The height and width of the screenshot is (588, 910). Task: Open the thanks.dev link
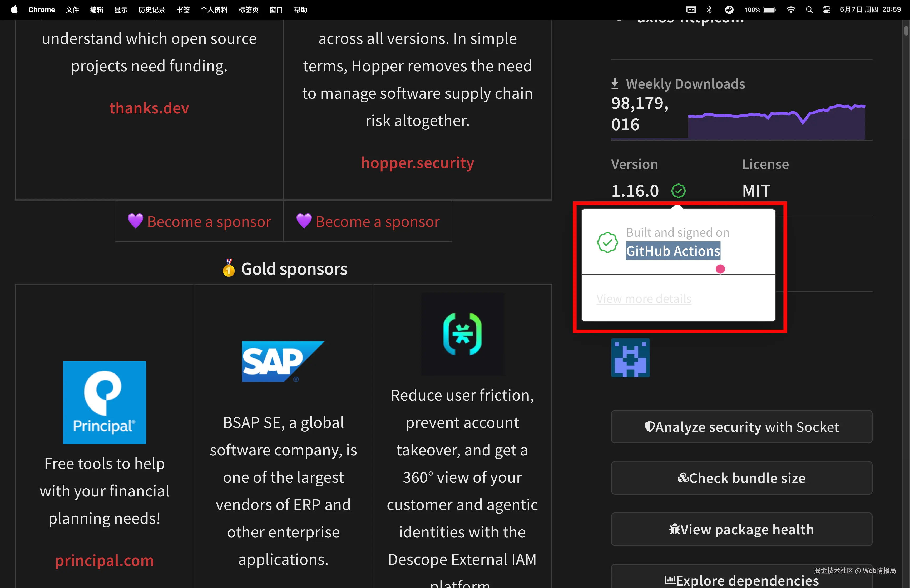(149, 108)
